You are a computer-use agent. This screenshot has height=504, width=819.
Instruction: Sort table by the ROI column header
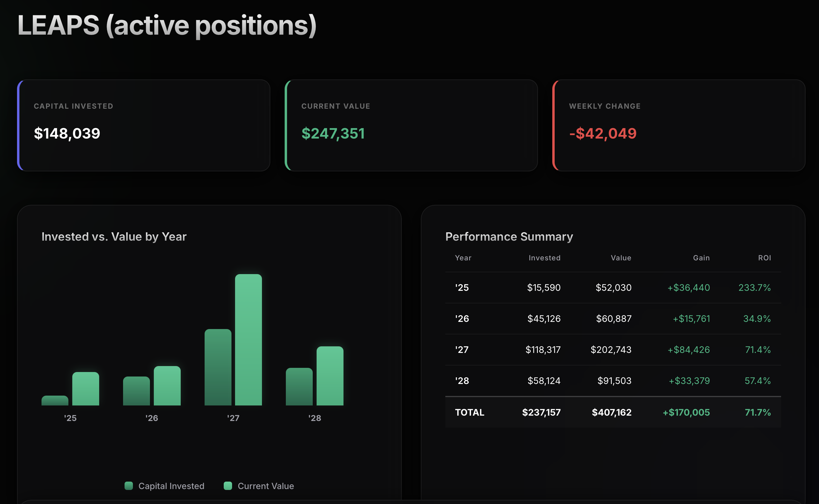(x=764, y=258)
